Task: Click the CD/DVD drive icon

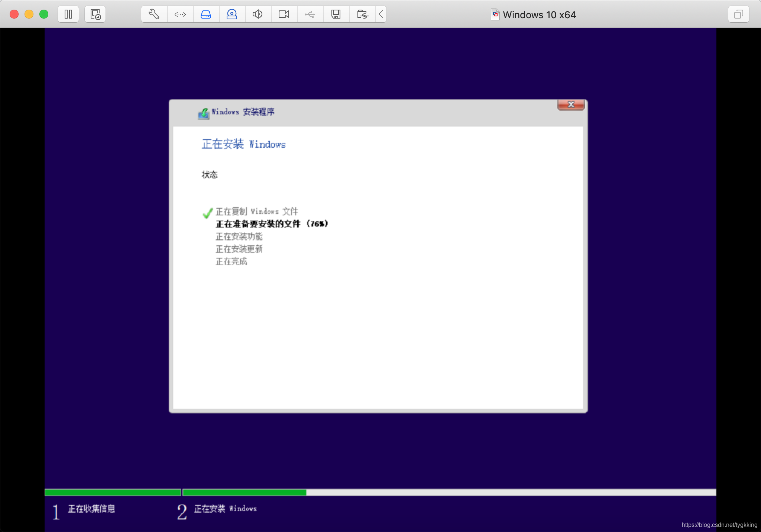Action: tap(232, 14)
